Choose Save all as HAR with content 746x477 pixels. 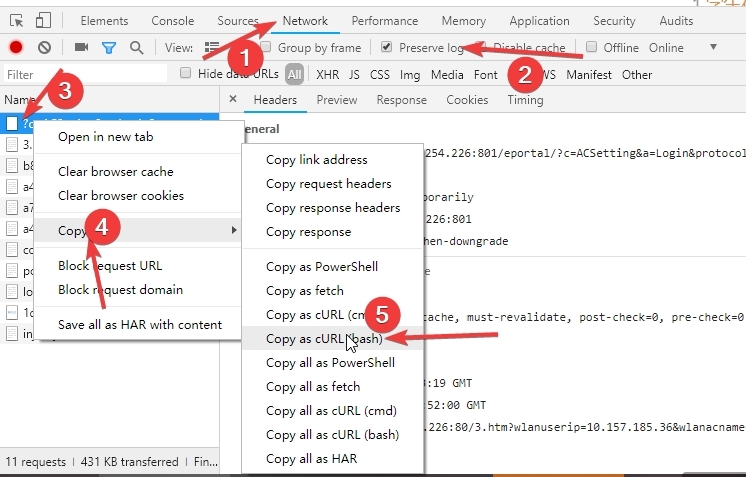138,325
